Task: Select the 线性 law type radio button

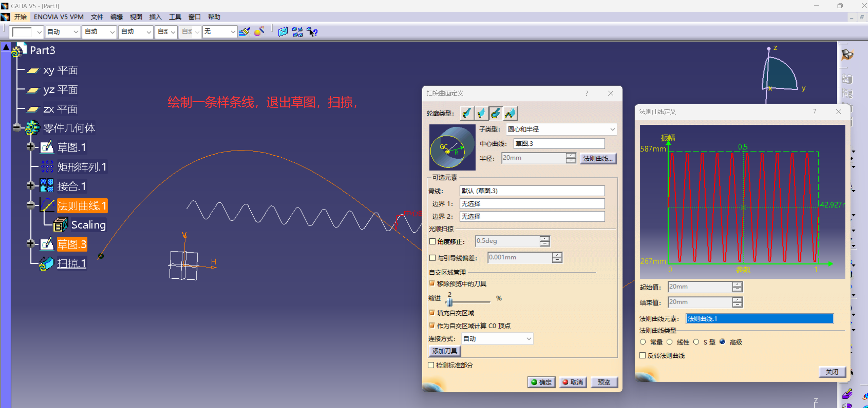Action: coord(670,342)
